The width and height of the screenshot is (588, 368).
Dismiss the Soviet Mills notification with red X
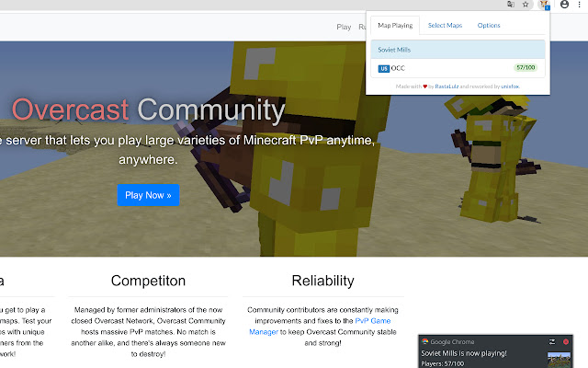(x=566, y=341)
